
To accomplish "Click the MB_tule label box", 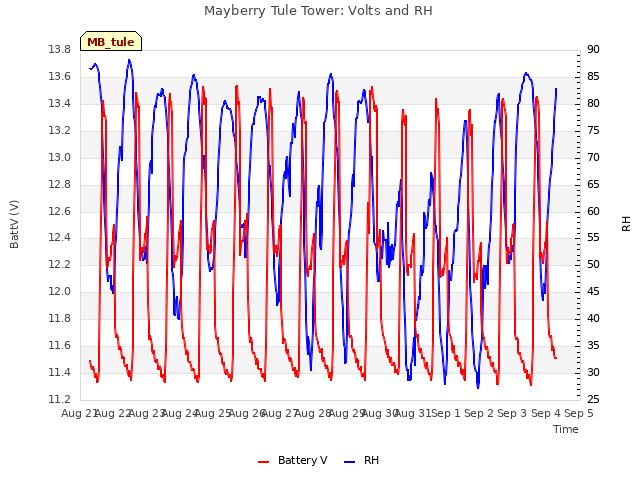I will [x=111, y=41].
